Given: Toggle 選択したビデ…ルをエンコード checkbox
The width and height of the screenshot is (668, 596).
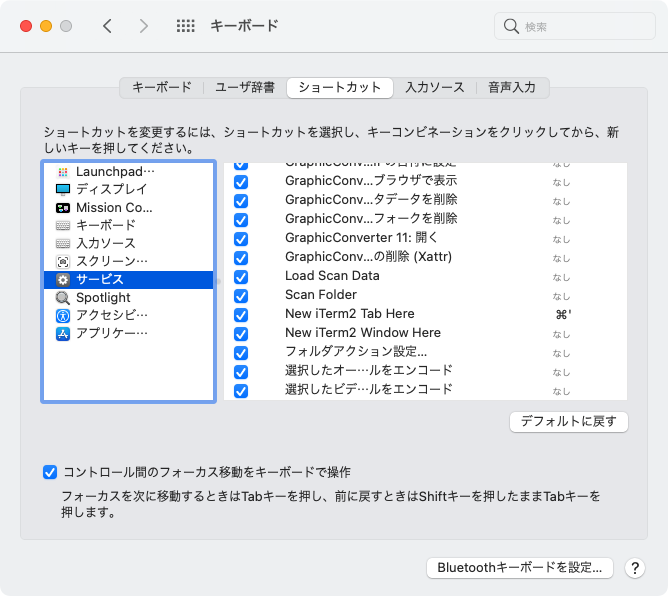Looking at the screenshot, I should point(241,391).
